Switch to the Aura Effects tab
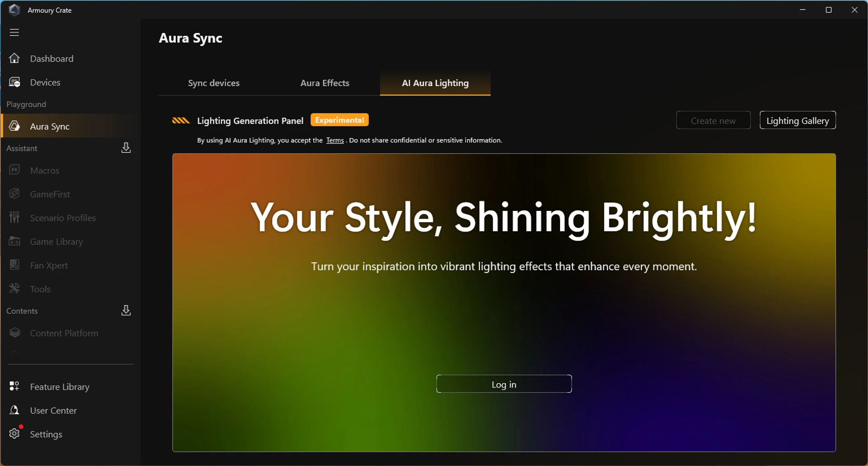868x466 pixels. pos(325,83)
